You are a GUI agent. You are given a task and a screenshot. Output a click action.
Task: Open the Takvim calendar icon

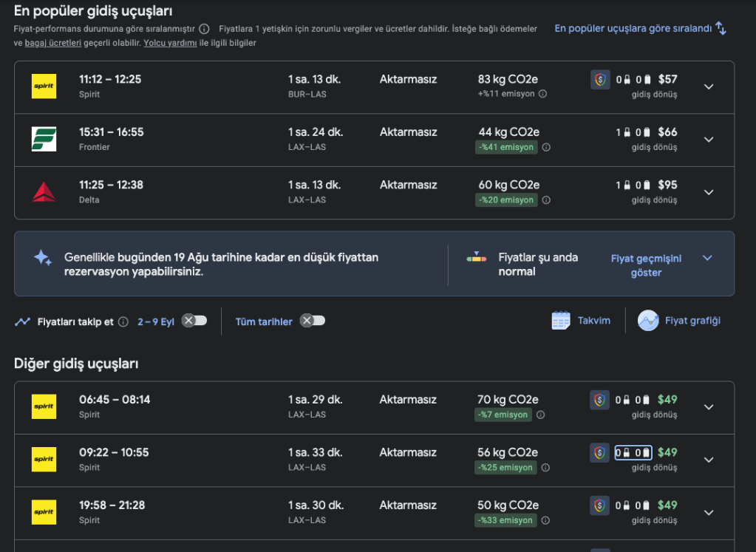point(561,321)
